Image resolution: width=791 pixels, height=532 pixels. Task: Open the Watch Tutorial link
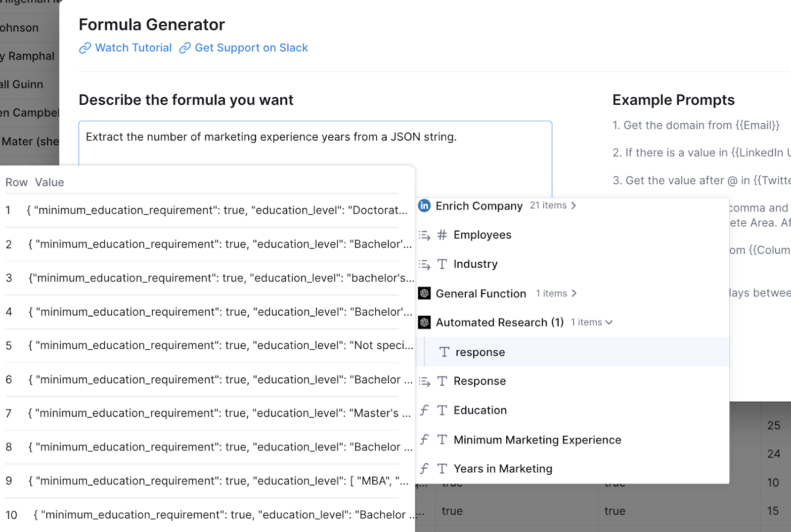click(133, 48)
